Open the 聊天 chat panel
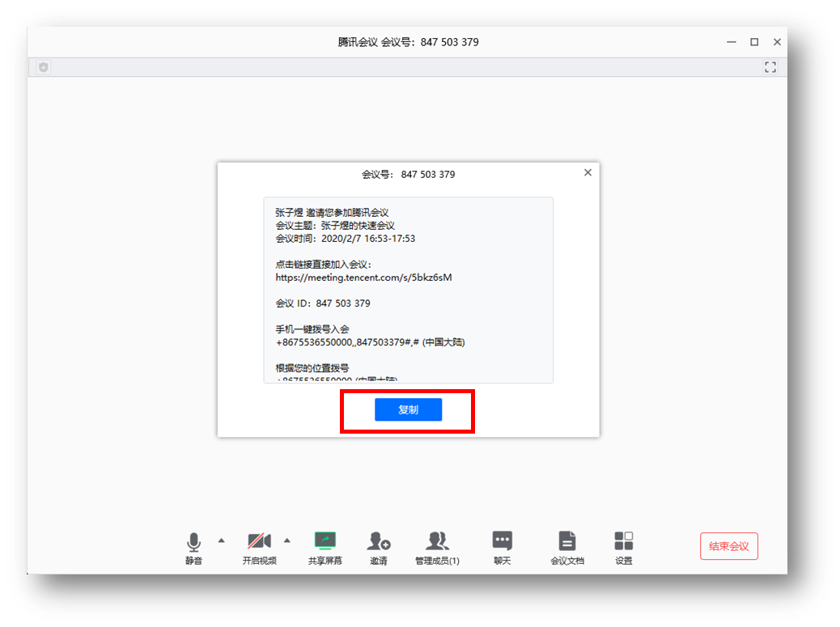 coord(502,547)
